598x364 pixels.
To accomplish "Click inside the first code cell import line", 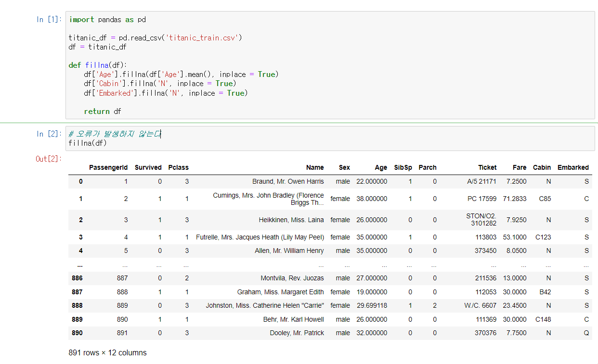I will [107, 20].
